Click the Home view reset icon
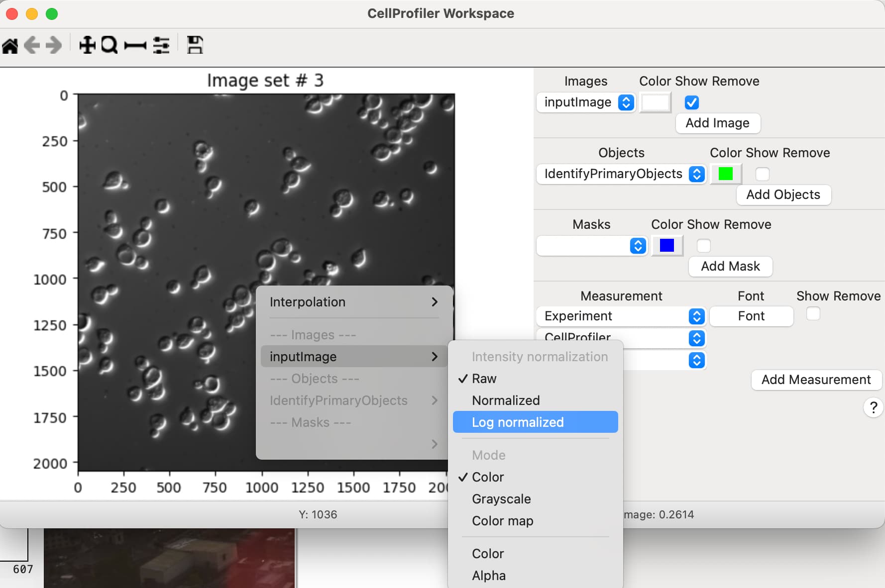This screenshot has height=588, width=885. [x=10, y=44]
